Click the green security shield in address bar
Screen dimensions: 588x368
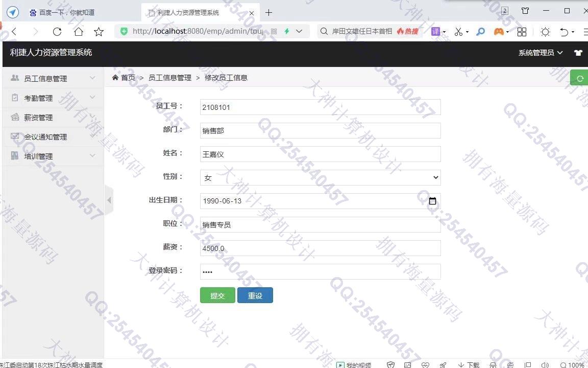click(124, 31)
